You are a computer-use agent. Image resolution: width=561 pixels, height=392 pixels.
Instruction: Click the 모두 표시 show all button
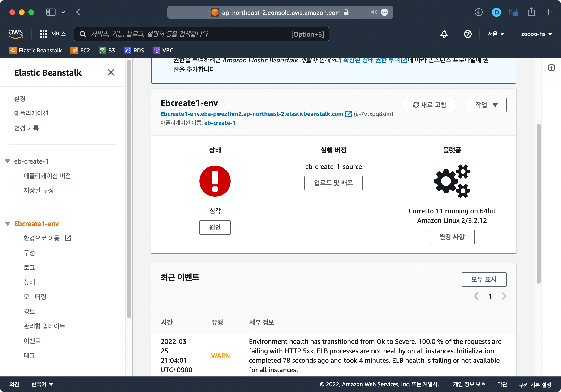click(x=483, y=279)
